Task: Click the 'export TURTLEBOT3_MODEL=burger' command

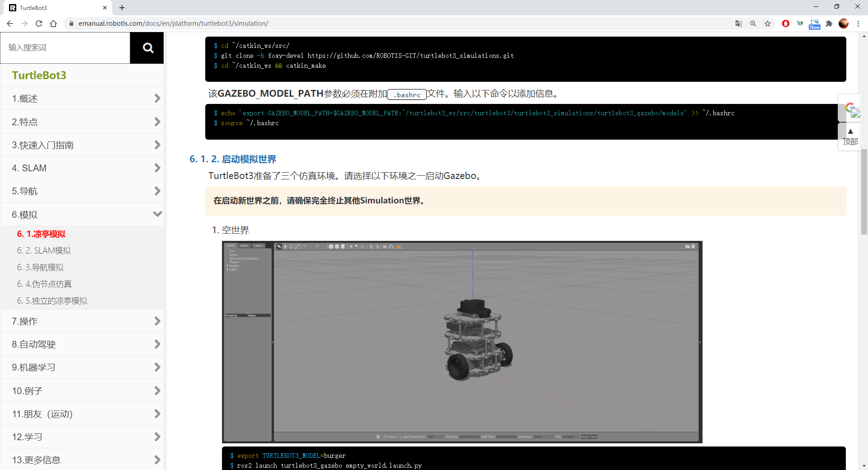Action: (x=288, y=456)
